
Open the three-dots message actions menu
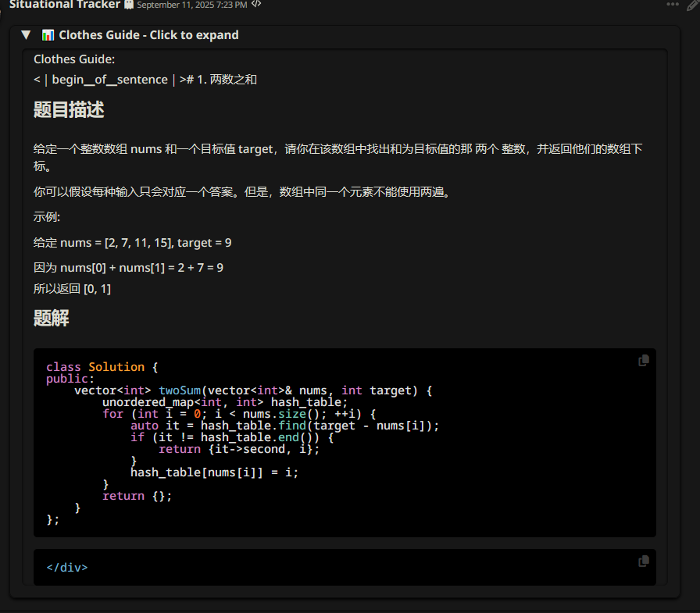pos(673,4)
